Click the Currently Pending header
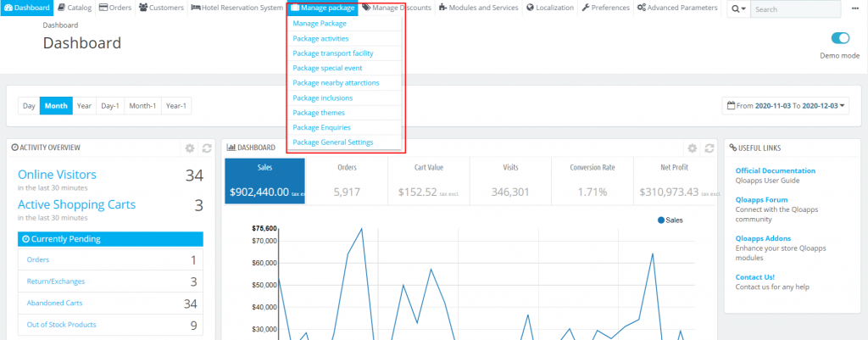The image size is (868, 340). [110, 239]
